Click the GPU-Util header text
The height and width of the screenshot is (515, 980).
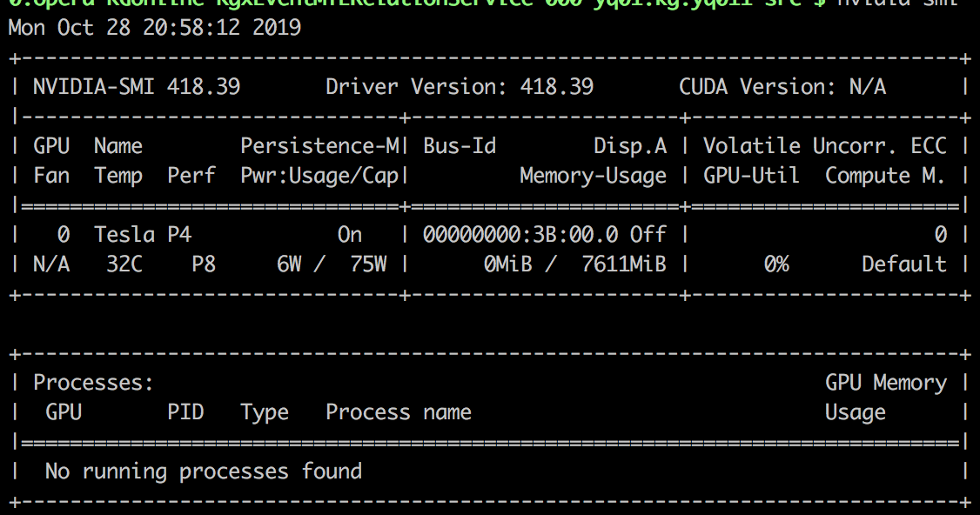[752, 176]
